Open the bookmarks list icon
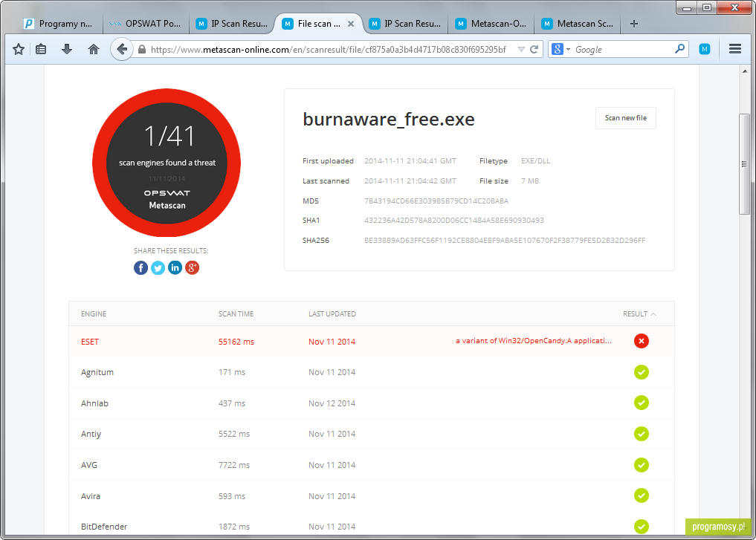Image resolution: width=756 pixels, height=540 pixels. 41,49
